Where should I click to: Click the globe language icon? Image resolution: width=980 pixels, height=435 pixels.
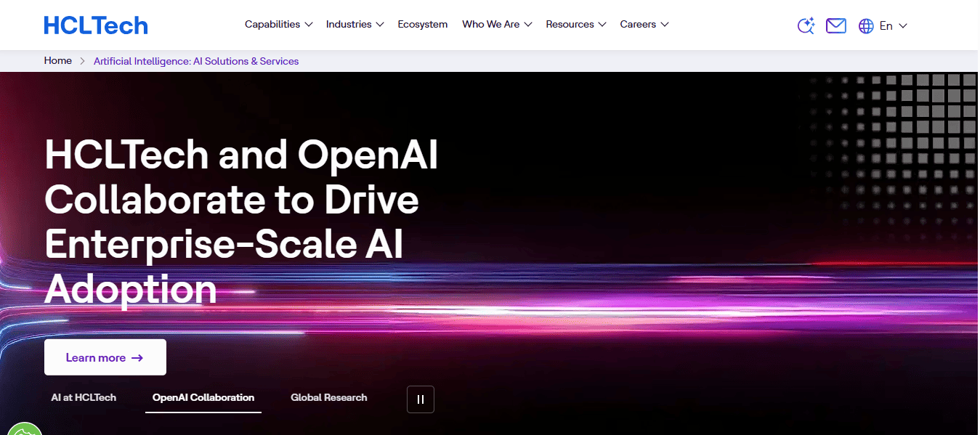[866, 26]
